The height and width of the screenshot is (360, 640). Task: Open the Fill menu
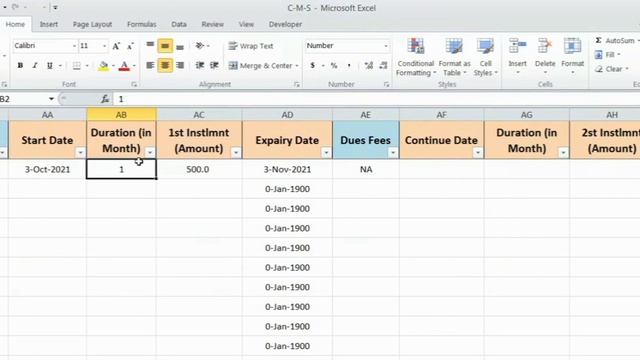(x=608, y=54)
